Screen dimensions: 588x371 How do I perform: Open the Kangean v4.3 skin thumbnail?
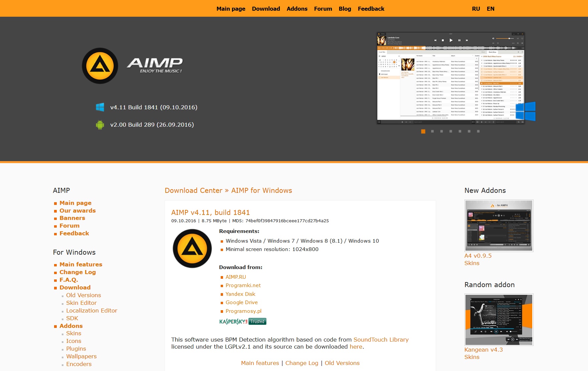pyautogui.click(x=499, y=320)
